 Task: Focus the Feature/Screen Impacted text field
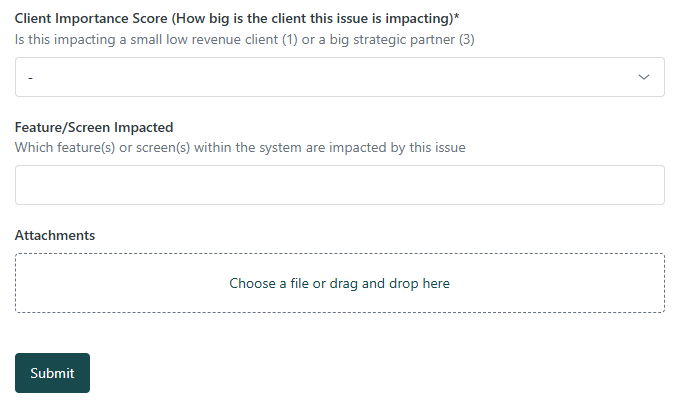point(340,185)
